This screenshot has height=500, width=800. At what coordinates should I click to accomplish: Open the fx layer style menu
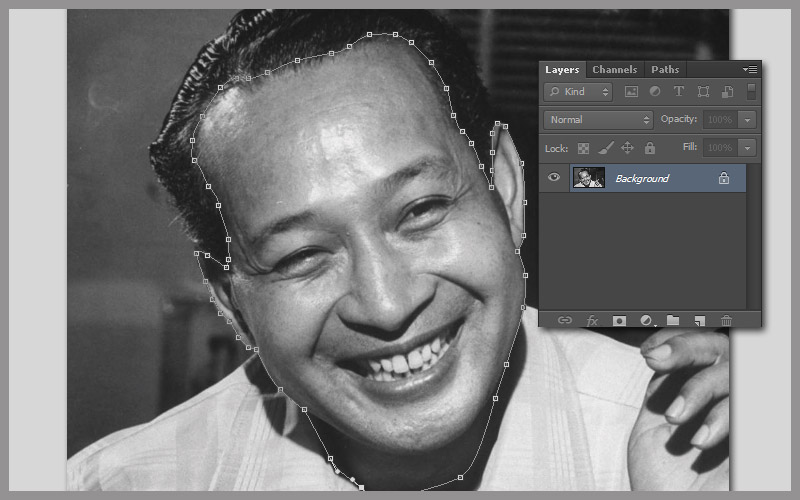coord(592,320)
